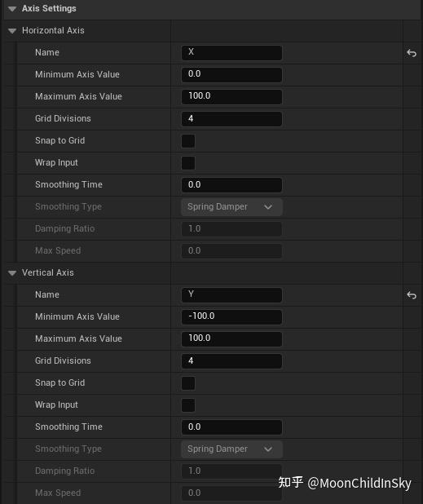Click Horizontal Max Speed field

coord(231,250)
